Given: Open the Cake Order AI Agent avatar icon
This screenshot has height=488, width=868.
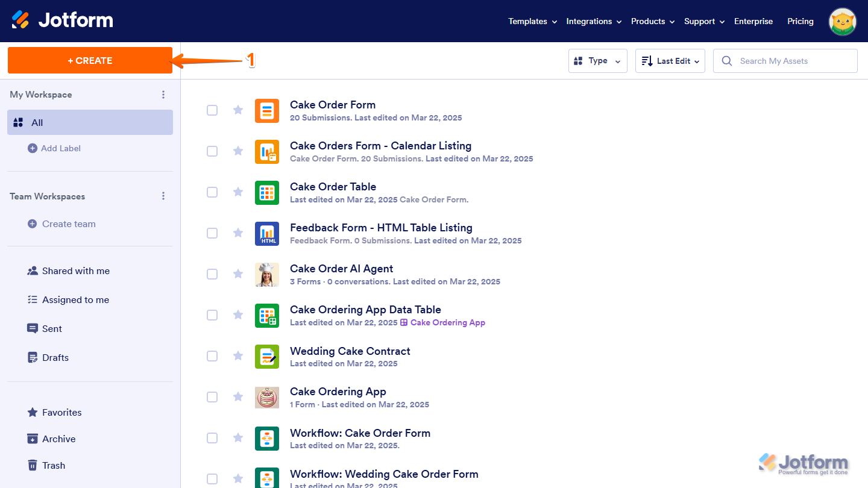Looking at the screenshot, I should tap(267, 274).
